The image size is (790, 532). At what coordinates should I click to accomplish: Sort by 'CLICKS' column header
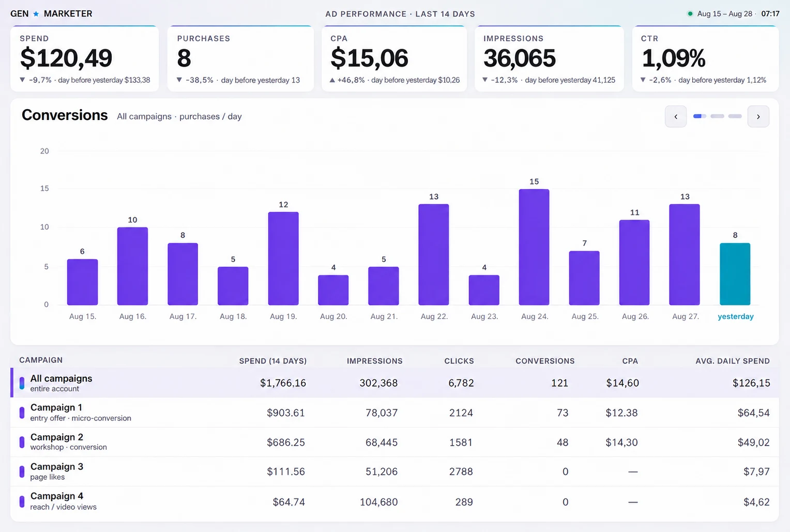point(459,361)
